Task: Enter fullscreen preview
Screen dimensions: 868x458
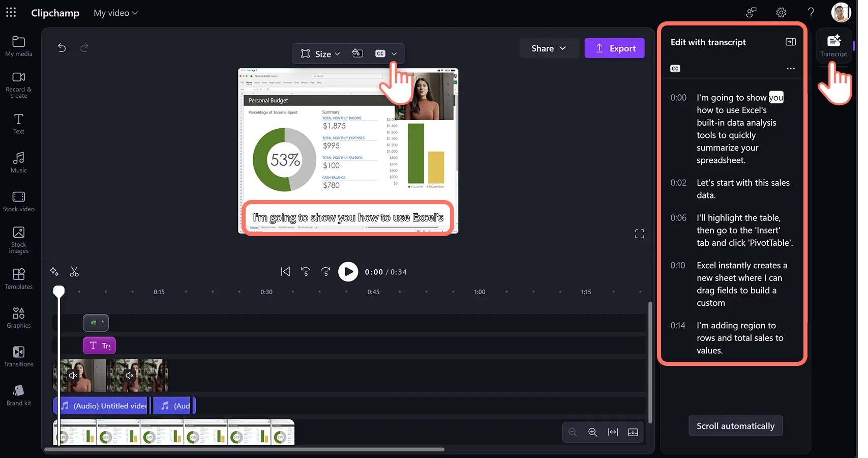Action: pos(639,234)
